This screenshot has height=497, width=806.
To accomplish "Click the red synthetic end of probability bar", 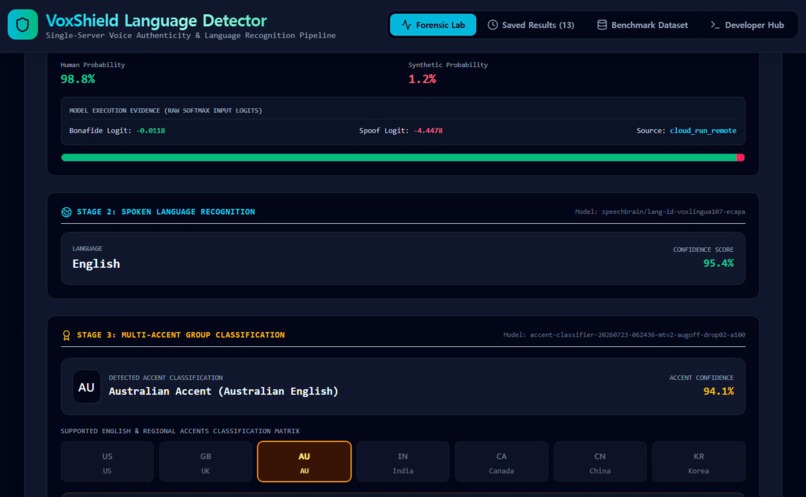I will tap(741, 157).
